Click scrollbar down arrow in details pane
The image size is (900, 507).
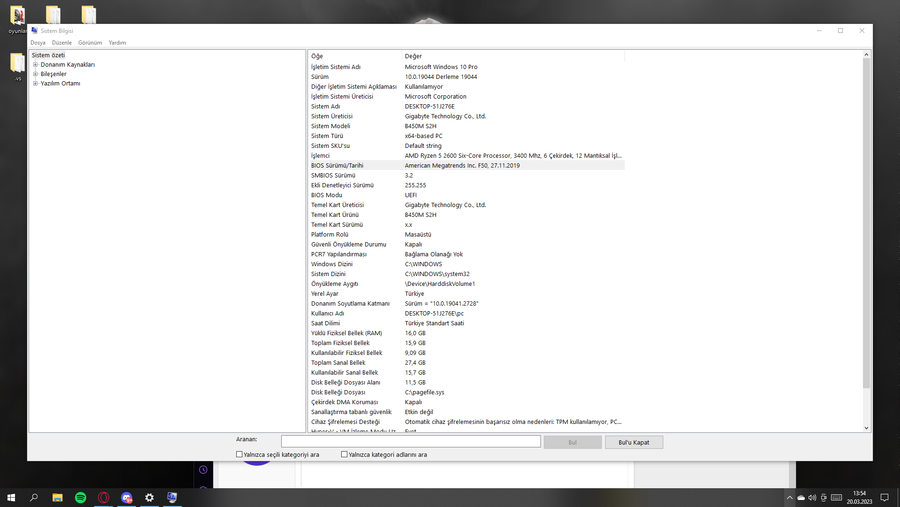pyautogui.click(x=867, y=428)
